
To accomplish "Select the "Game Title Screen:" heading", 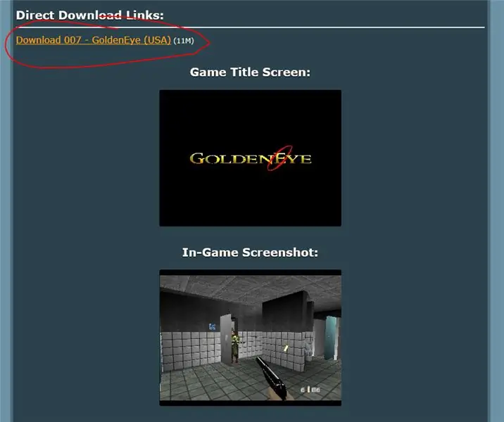I will 250,72.
